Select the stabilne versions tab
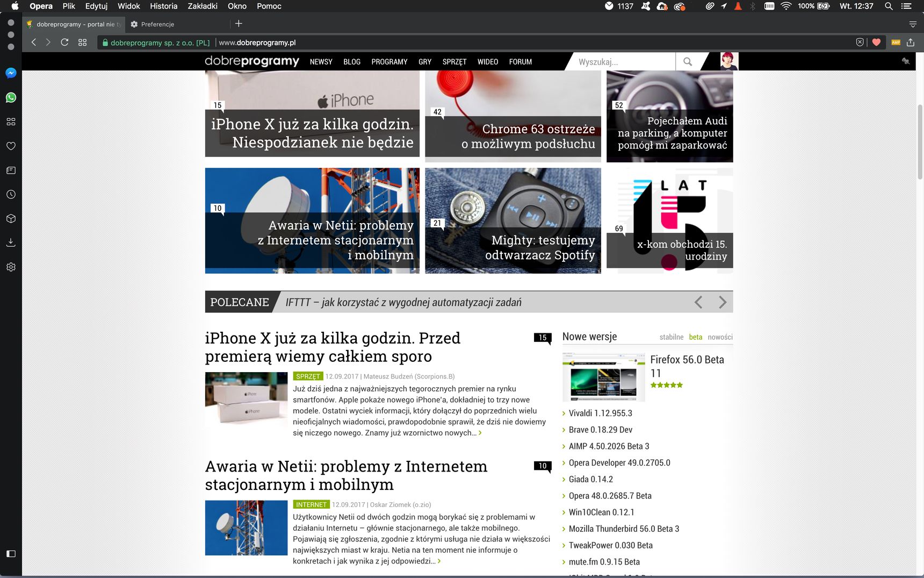This screenshot has width=924, height=578. pyautogui.click(x=672, y=337)
